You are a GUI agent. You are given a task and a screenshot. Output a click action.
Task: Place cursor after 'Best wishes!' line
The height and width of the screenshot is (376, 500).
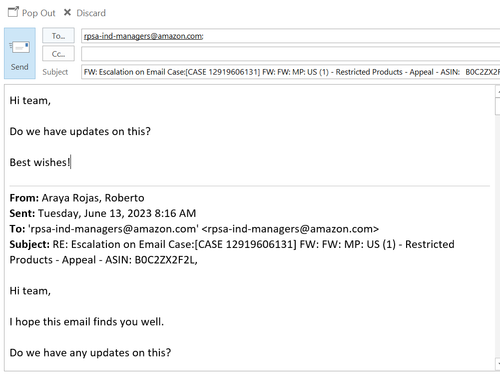click(x=71, y=162)
